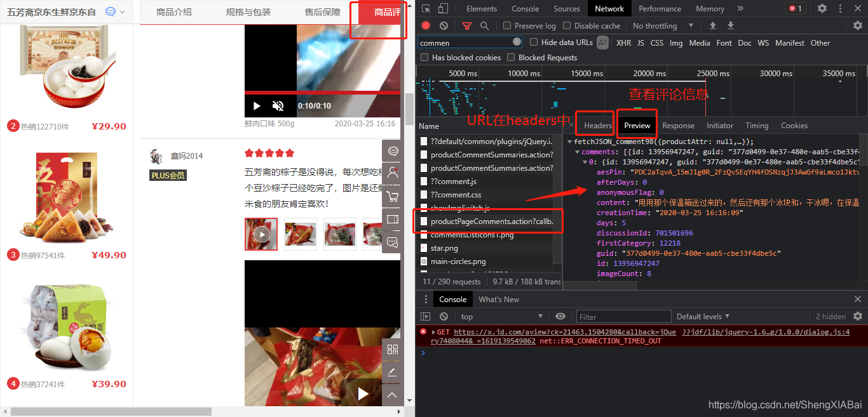Image resolution: width=868 pixels, height=417 pixels.
Task: Open the 规格与包装 product tab
Action: tap(248, 12)
